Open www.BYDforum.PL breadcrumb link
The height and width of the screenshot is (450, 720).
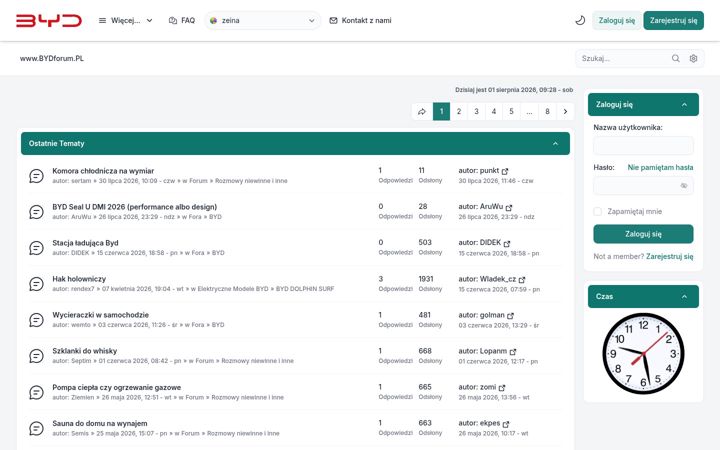pyautogui.click(x=52, y=58)
